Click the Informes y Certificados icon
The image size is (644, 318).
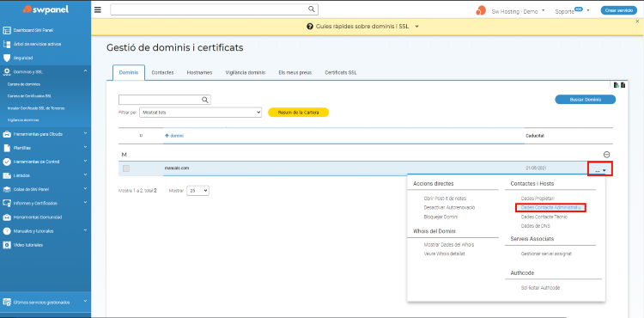[x=7, y=203]
